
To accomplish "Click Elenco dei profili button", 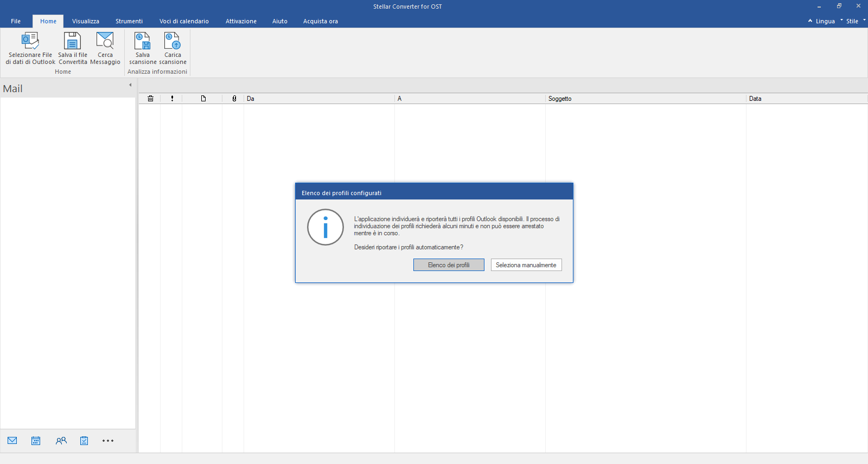I will click(x=449, y=265).
